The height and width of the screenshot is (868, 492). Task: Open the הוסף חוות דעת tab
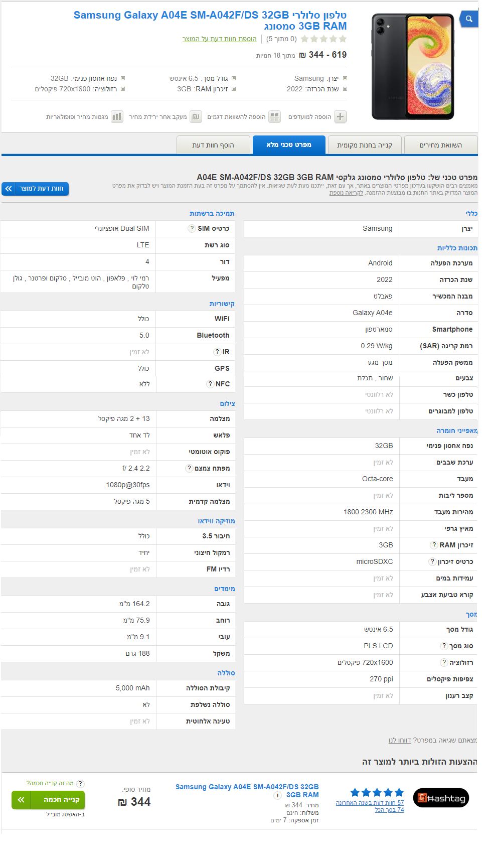(213, 145)
